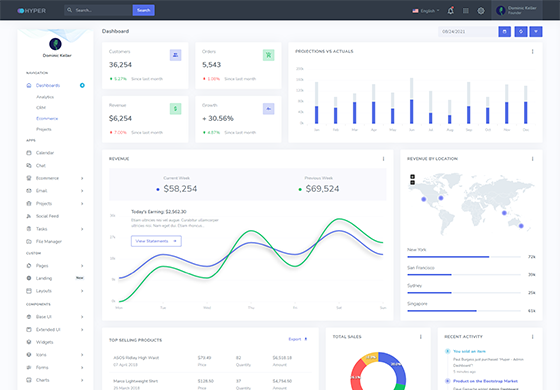Click the Previous Week $69,524 value
This screenshot has width=560, height=390.
(322, 189)
